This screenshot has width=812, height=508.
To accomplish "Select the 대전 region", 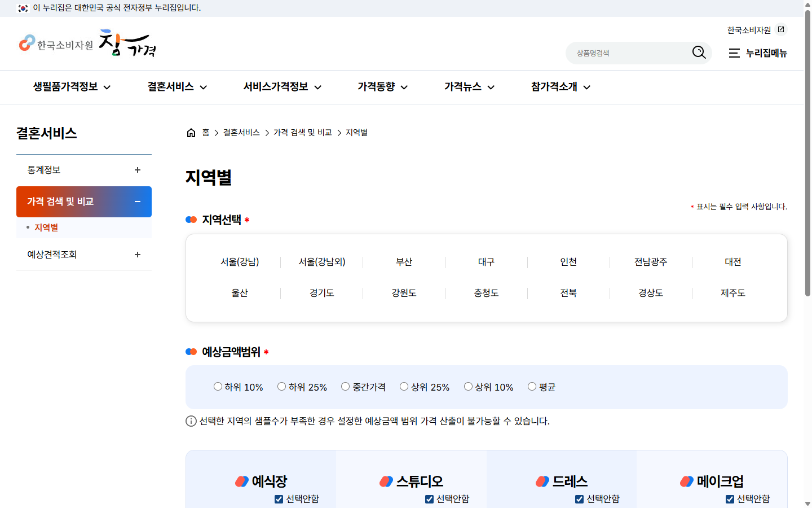I will coord(732,262).
